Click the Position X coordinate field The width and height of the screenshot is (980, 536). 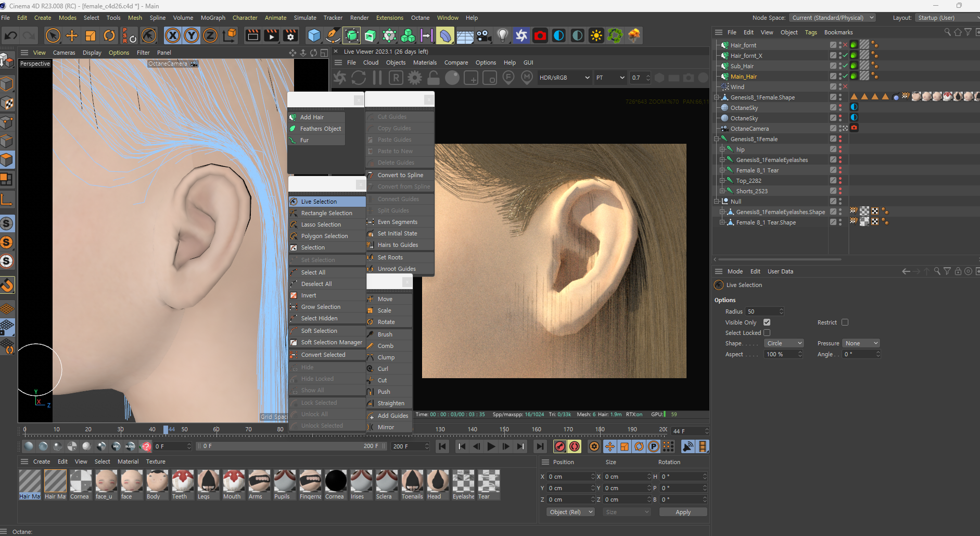point(570,477)
